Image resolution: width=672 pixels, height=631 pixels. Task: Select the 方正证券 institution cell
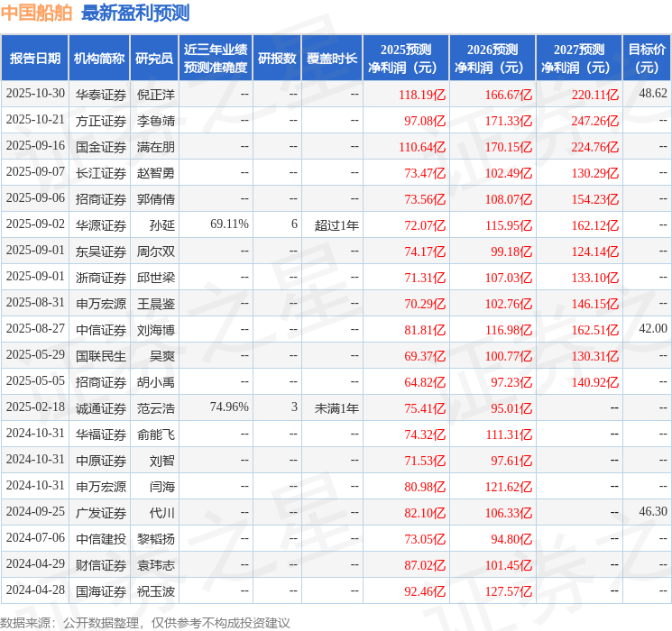pos(101,121)
